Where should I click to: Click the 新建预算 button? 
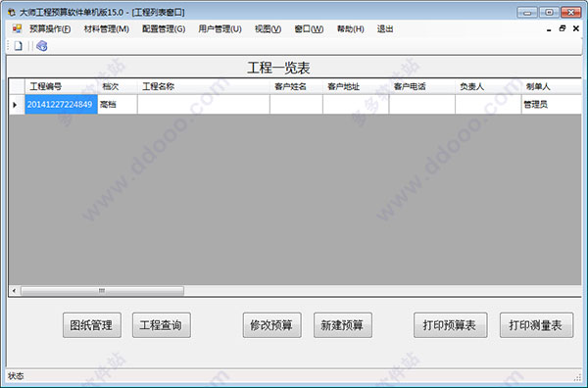343,325
